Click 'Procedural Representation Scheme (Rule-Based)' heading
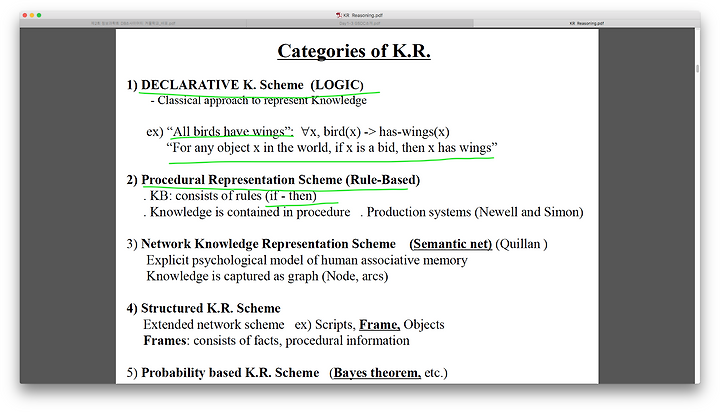This screenshot has width=720, height=412. pyautogui.click(x=281, y=180)
